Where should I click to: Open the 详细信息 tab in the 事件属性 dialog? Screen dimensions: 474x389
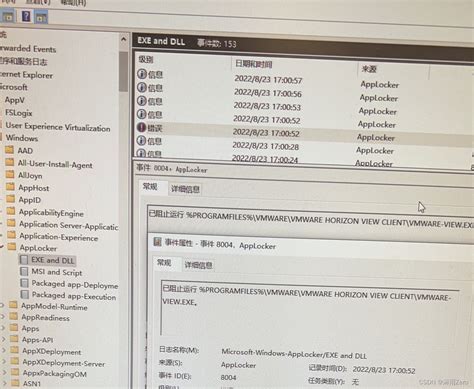pyautogui.click(x=198, y=265)
